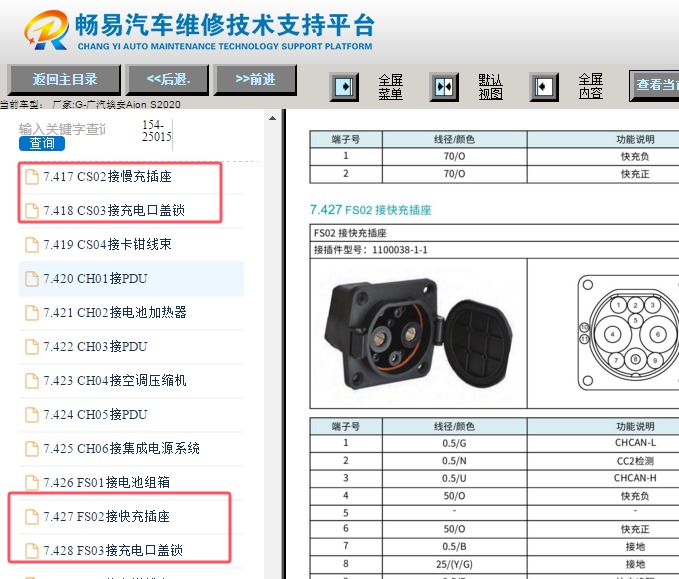Click the 25/(Y/G) wire cell

click(x=454, y=564)
